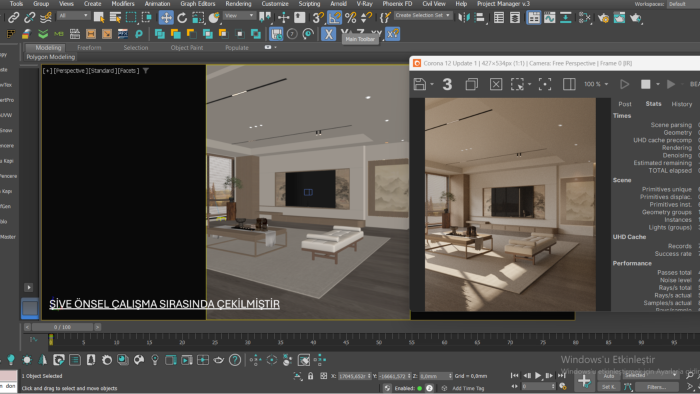Image resolution: width=700 pixels, height=394 pixels.
Task: Click the [Standard] viewport shading label
Action: (x=102, y=71)
